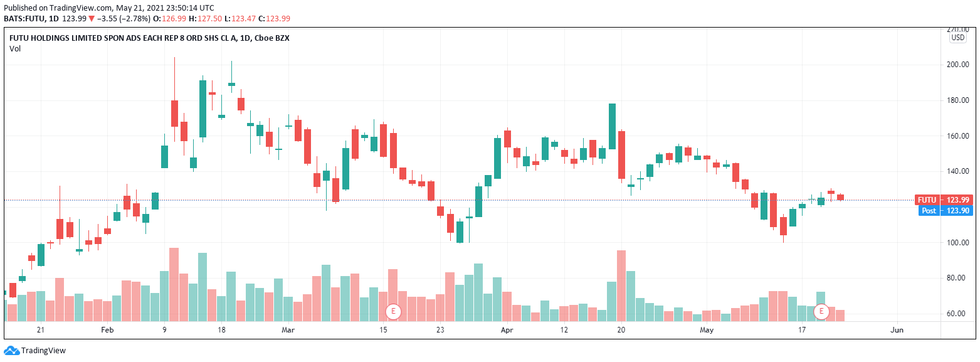Open the USD currency selector
The width and height of the screenshot is (980, 362).
tap(958, 38)
